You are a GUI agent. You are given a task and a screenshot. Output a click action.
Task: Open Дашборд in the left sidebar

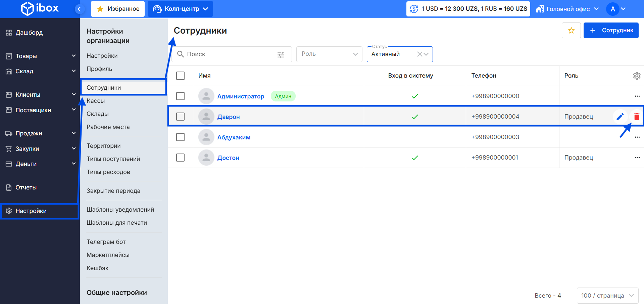click(29, 33)
